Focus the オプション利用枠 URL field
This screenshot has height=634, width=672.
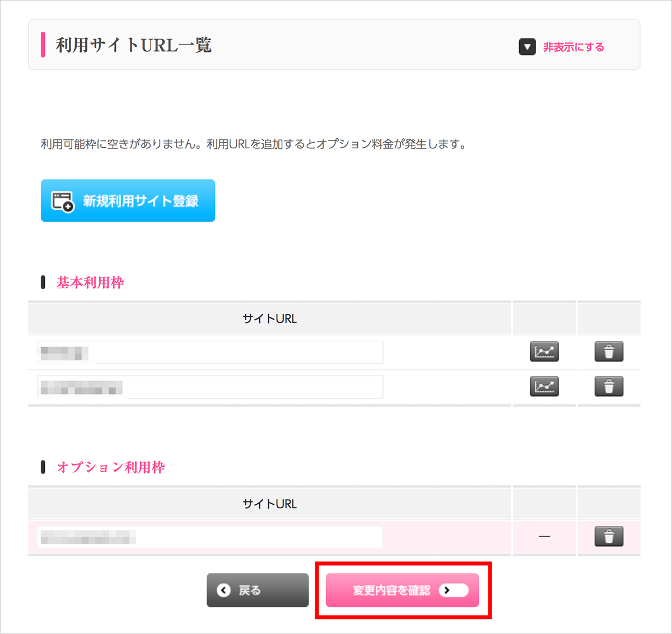pyautogui.click(x=210, y=537)
